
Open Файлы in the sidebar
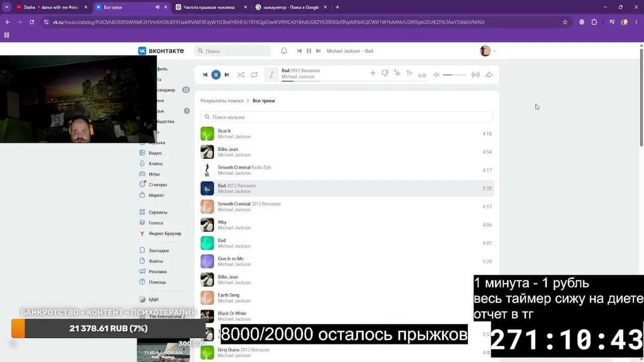click(x=156, y=261)
